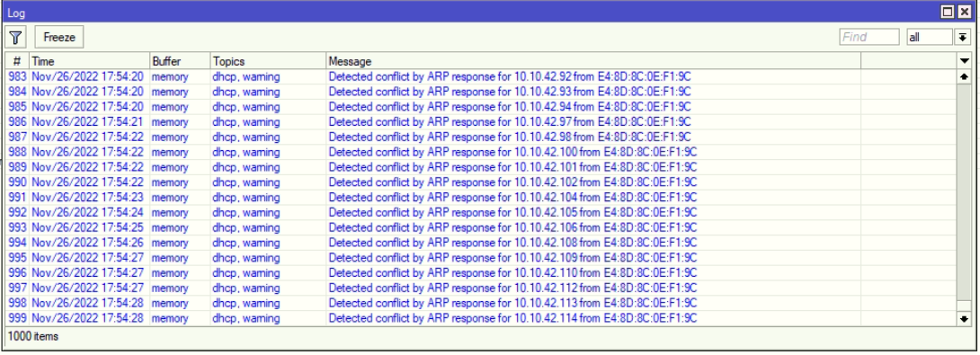The image size is (980, 355).
Task: Click the time cell Nov/26/2022 17:54:26
Action: pyautogui.click(x=87, y=244)
